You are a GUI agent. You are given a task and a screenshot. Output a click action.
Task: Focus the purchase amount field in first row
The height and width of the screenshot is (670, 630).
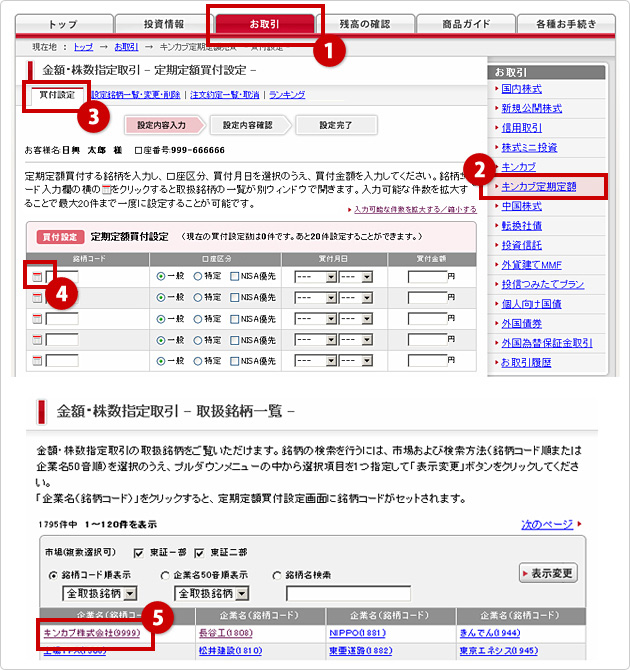tap(427, 277)
